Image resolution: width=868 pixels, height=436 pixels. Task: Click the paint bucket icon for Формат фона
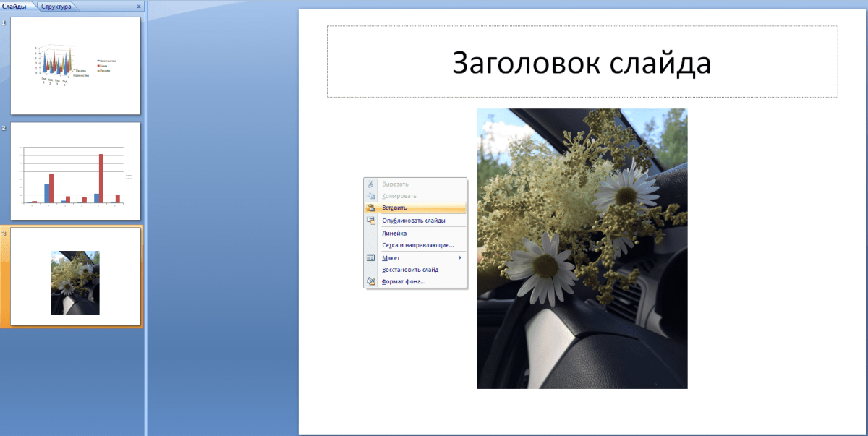[371, 281]
